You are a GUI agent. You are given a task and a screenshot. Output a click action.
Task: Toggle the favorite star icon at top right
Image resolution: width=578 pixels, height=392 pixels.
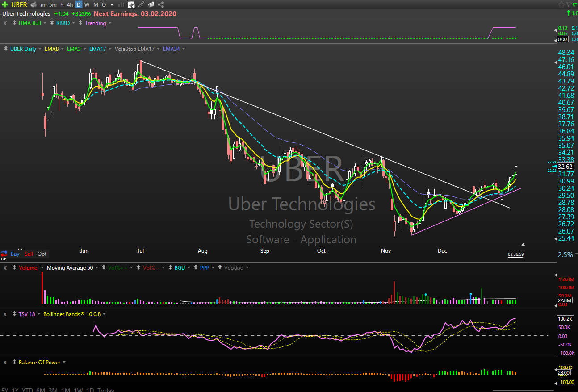click(x=561, y=4)
